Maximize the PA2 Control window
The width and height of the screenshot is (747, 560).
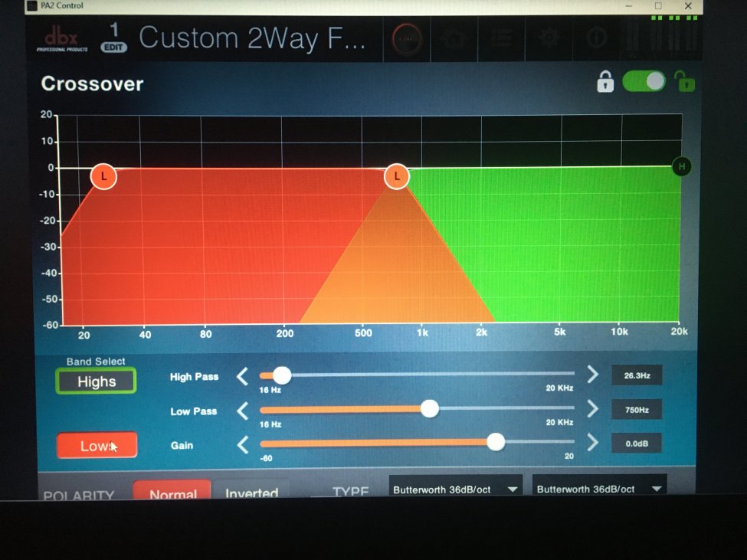tap(658, 5)
